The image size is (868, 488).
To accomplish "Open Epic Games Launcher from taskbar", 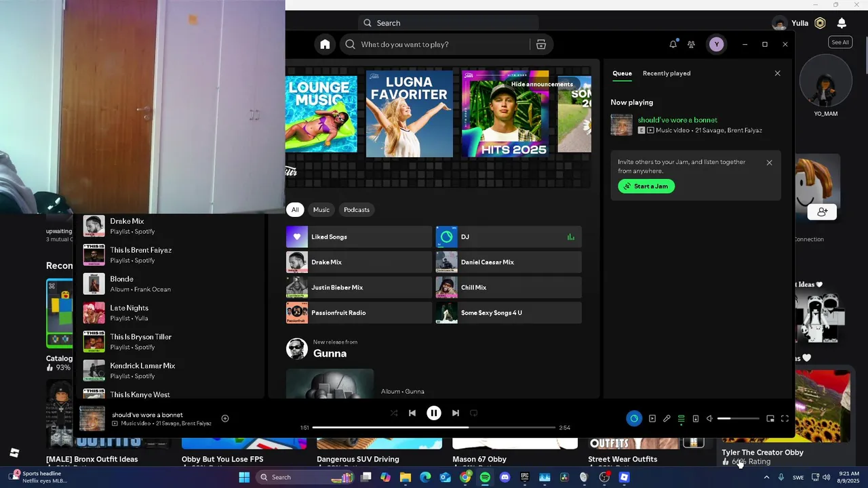I will tap(524, 477).
